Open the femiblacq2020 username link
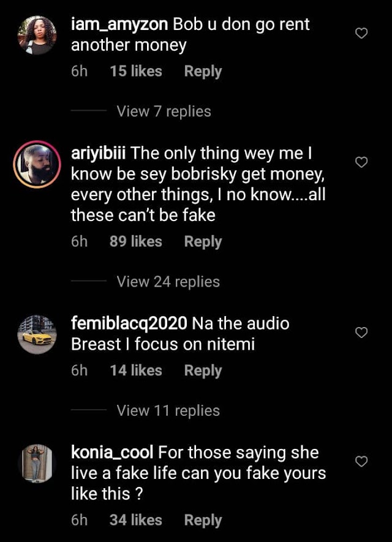392x542 pixels. 129,323
